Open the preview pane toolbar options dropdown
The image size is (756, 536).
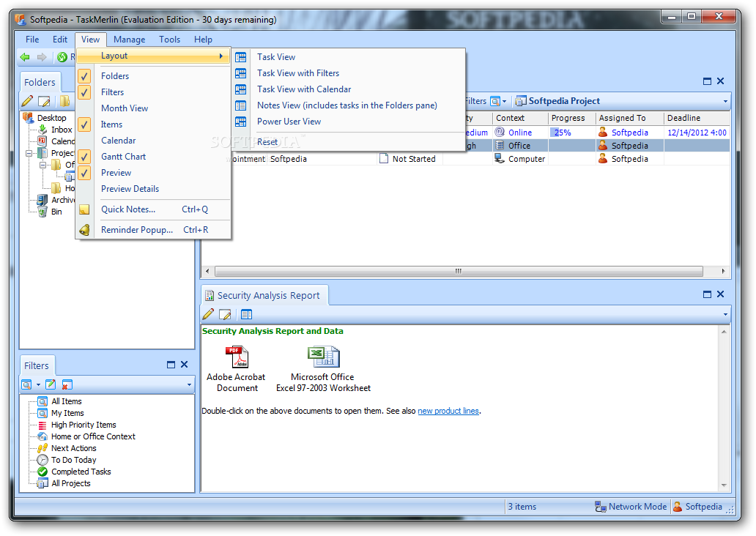(725, 314)
